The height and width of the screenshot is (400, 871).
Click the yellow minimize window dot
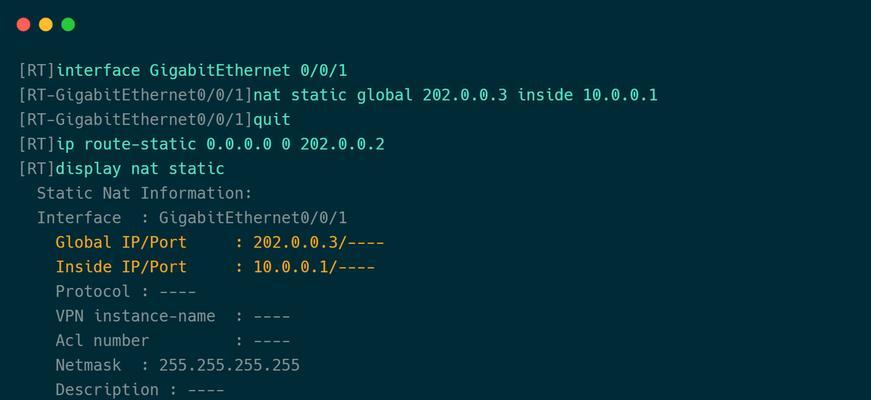point(46,24)
